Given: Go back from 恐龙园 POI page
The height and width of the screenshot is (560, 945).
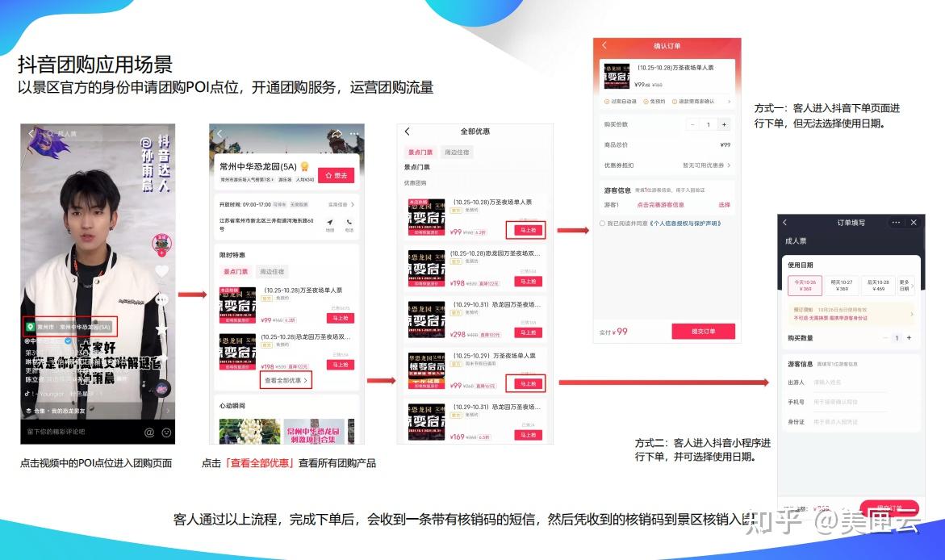Looking at the screenshot, I should pos(220,133).
